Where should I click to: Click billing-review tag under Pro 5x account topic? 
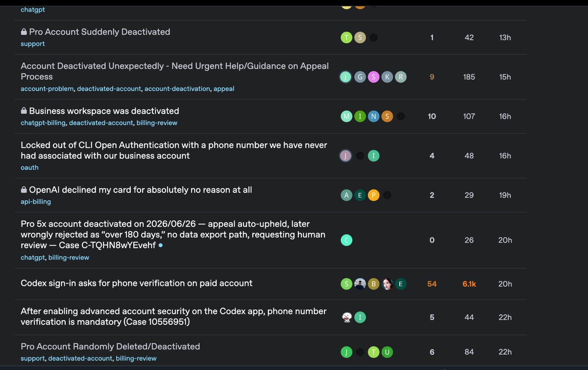pyautogui.click(x=69, y=257)
